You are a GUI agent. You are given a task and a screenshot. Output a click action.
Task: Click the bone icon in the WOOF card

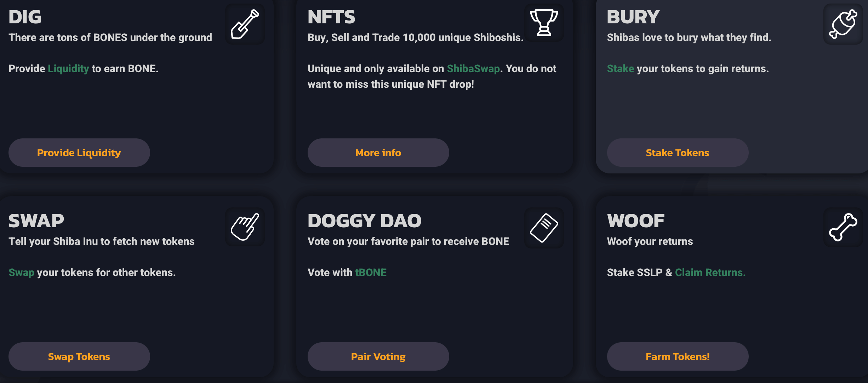tap(843, 227)
